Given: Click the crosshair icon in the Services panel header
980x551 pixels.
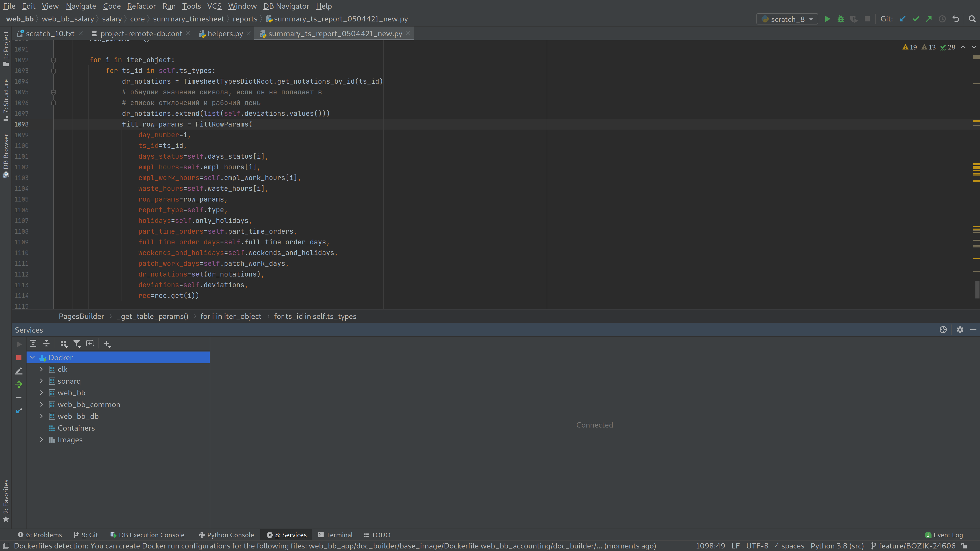Looking at the screenshot, I should coord(943,330).
